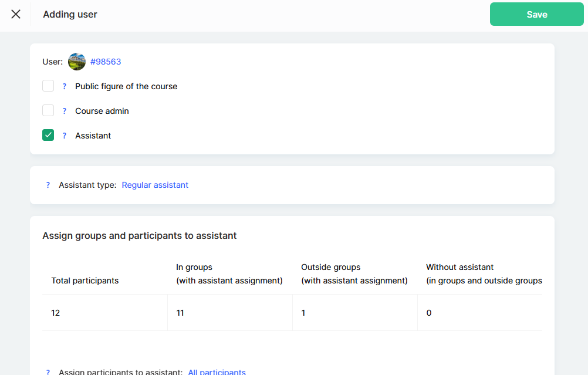Click the In groups column header
Image resolution: width=588 pixels, height=375 pixels.
point(229,274)
